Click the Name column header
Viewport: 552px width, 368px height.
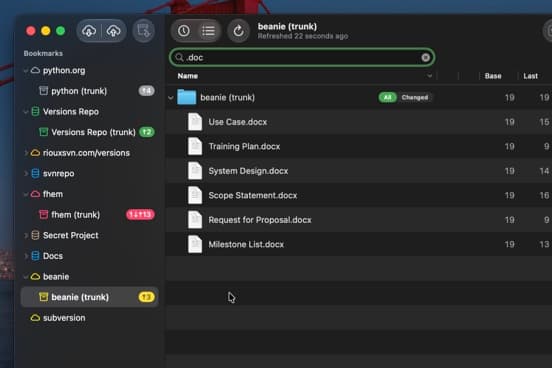pos(188,76)
